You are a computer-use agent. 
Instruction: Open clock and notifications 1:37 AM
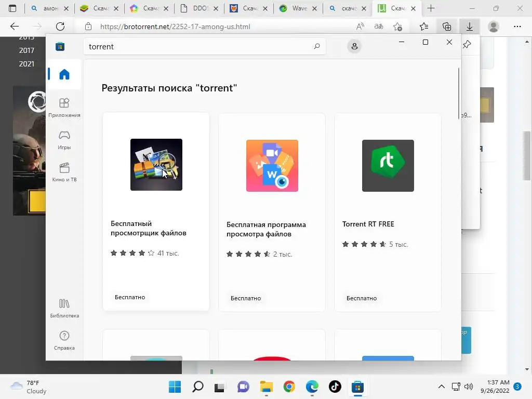tap(495, 387)
